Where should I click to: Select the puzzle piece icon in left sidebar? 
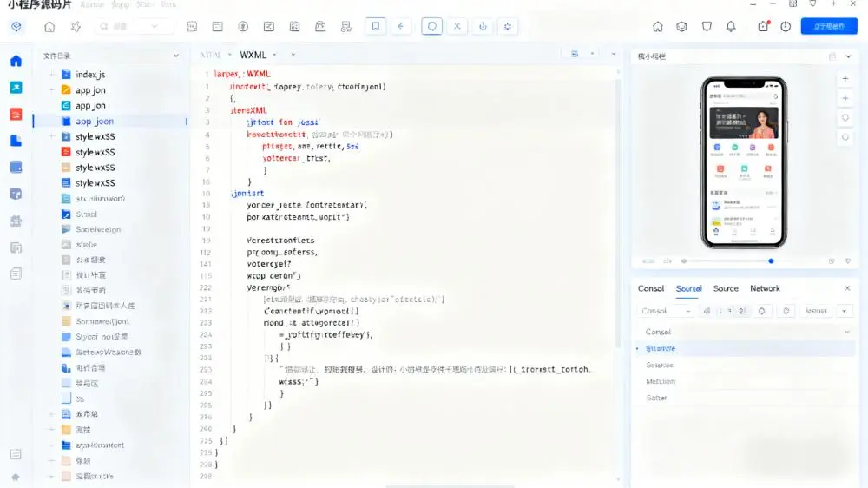(x=16, y=221)
